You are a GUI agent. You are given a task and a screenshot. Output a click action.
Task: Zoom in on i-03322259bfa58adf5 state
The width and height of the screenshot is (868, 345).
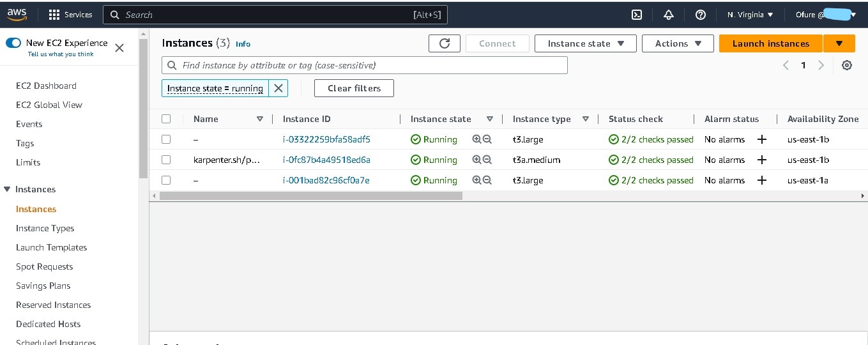476,139
